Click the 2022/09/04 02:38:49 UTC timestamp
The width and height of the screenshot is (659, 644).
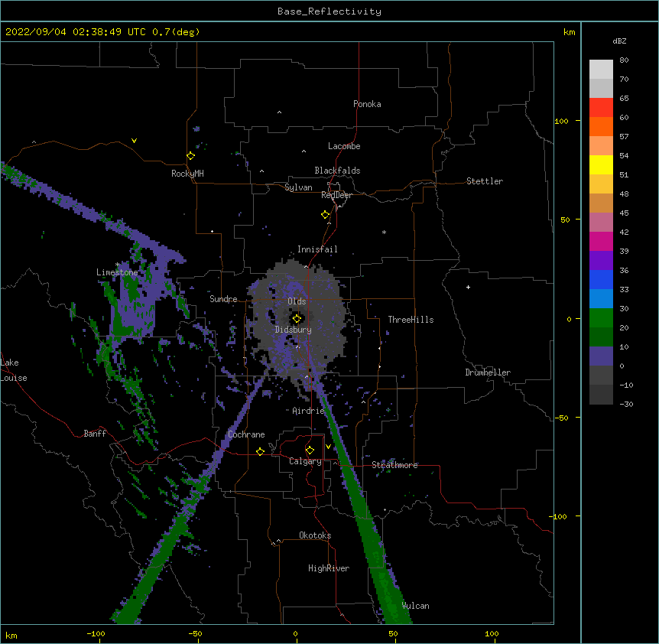(x=76, y=32)
